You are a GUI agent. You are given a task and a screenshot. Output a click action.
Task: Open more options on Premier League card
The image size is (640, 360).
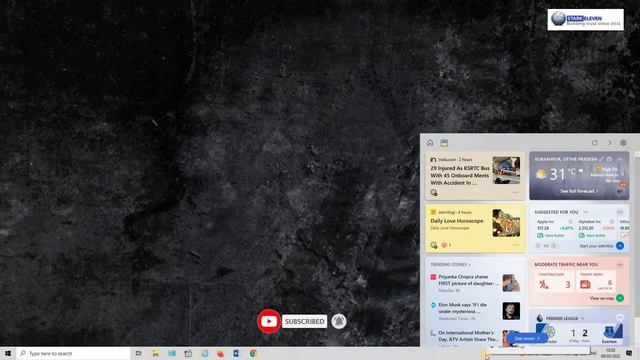[x=620, y=318]
